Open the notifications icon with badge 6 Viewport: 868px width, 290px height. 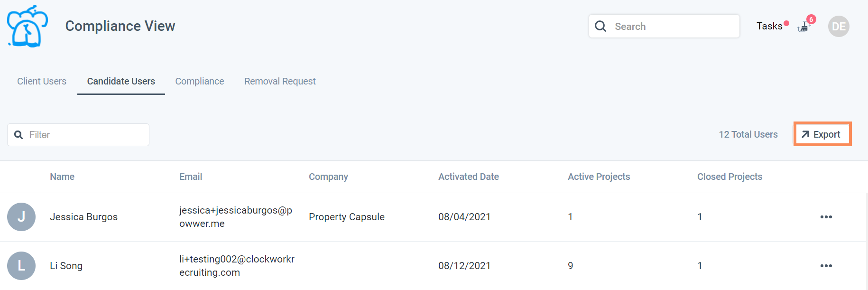pyautogui.click(x=804, y=27)
